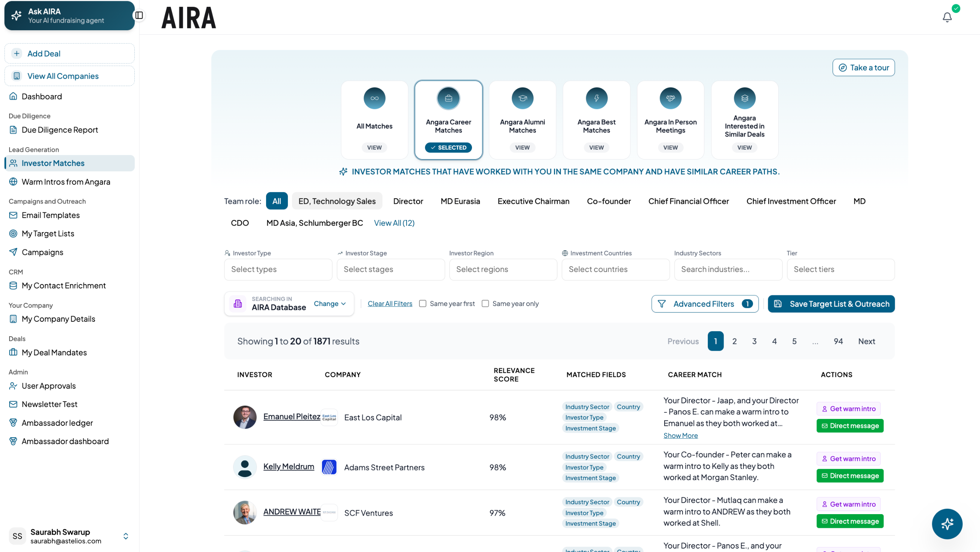Filter team role by Co-founder
Viewport: 980px width, 552px height.
coord(609,201)
